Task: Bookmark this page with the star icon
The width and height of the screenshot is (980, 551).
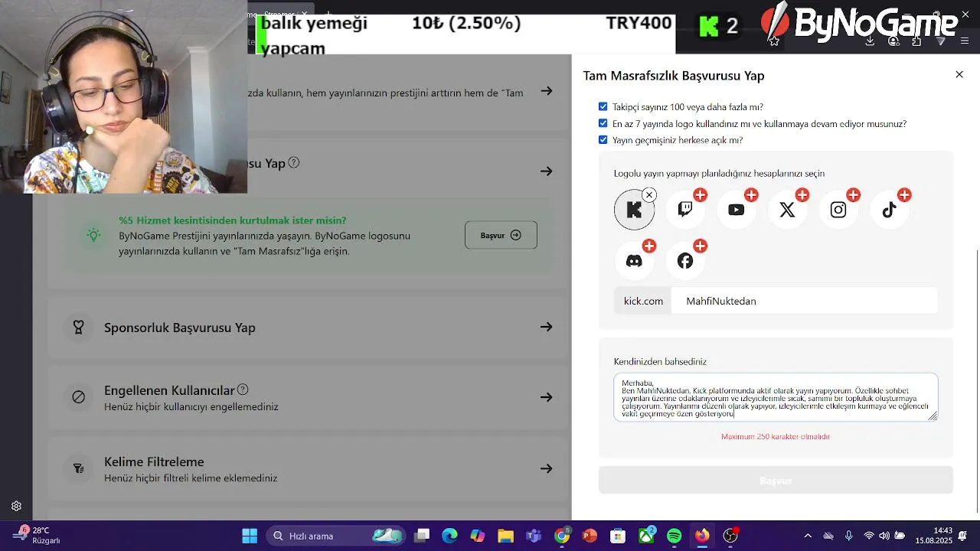Action: (x=774, y=41)
